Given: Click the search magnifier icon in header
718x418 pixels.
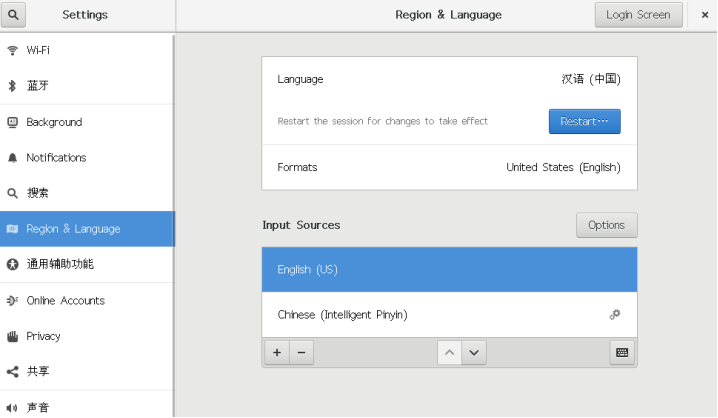Looking at the screenshot, I should 13,15.
